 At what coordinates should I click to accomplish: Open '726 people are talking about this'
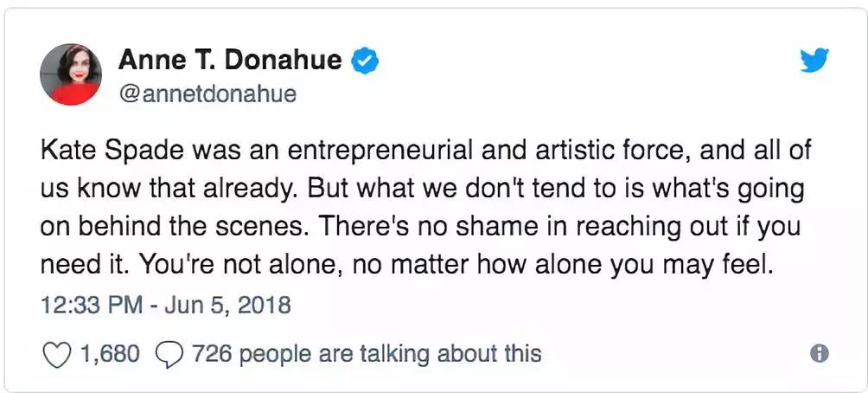tap(367, 354)
